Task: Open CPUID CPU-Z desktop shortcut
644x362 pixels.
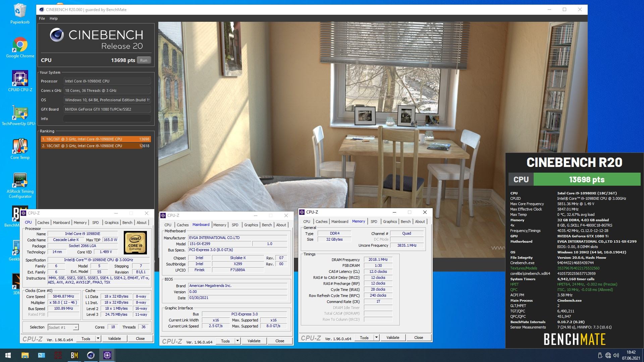Action: point(20,81)
